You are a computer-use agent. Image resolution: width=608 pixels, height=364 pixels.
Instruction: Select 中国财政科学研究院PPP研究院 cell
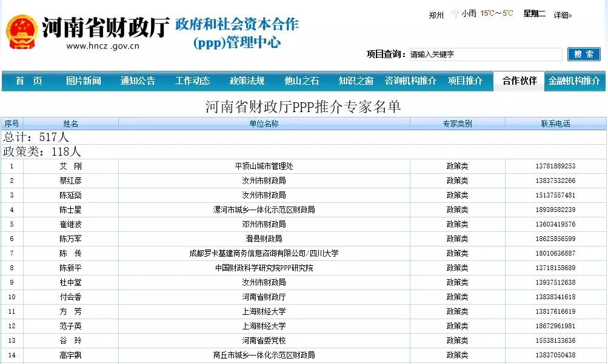point(264,268)
